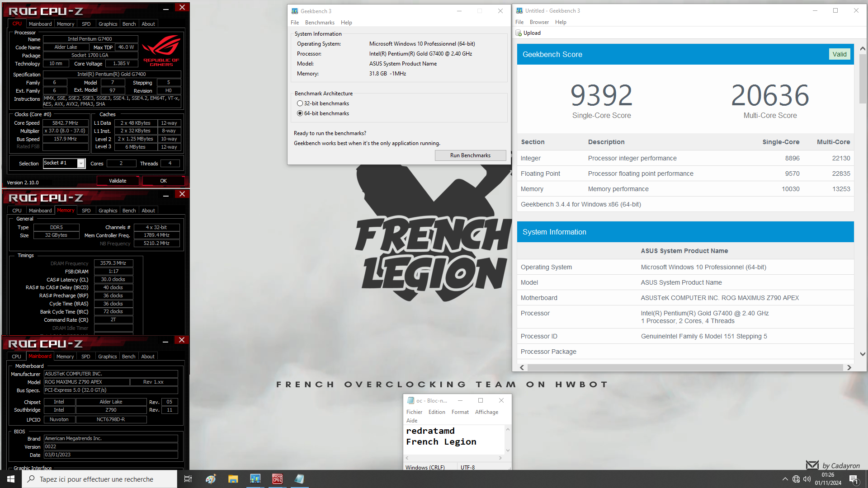Viewport: 868px width, 488px height.
Task: Minimize the top ROG CPU-Z window
Action: (x=166, y=8)
